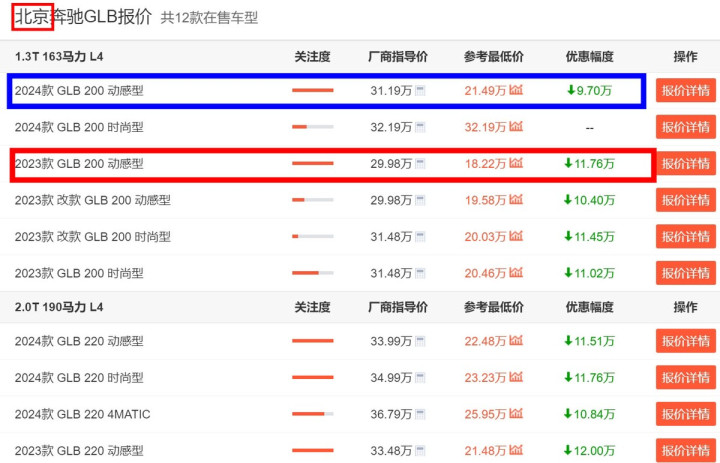Click calculator icon in 2023款 GLB 200 动感型 row
Image resolution: width=720 pixels, height=463 pixels.
[x=420, y=164]
